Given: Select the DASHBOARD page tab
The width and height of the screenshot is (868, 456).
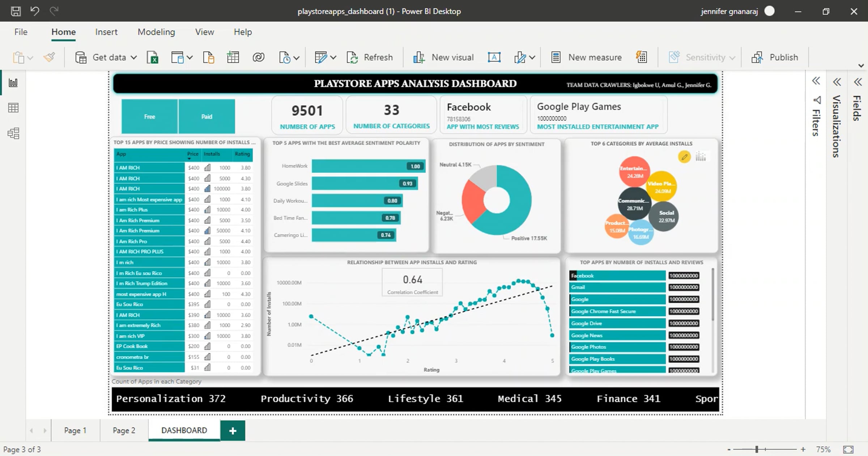Looking at the screenshot, I should [x=184, y=430].
